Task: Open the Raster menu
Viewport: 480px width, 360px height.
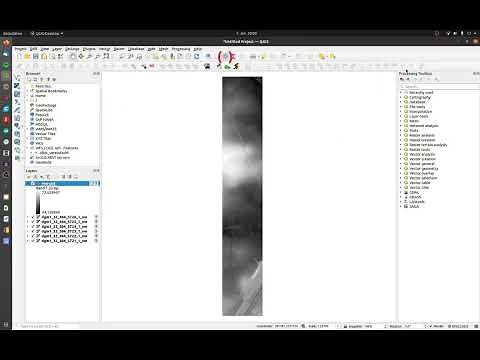Action: [119, 49]
